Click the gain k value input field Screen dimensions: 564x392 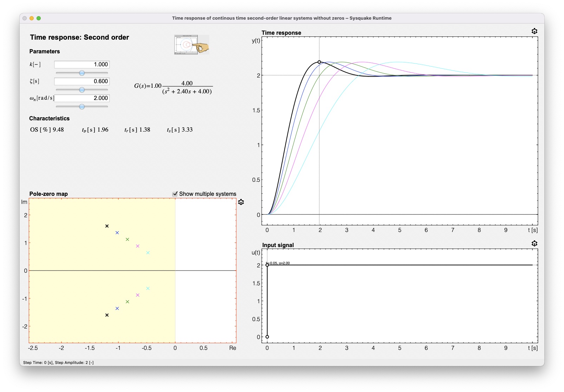81,65
